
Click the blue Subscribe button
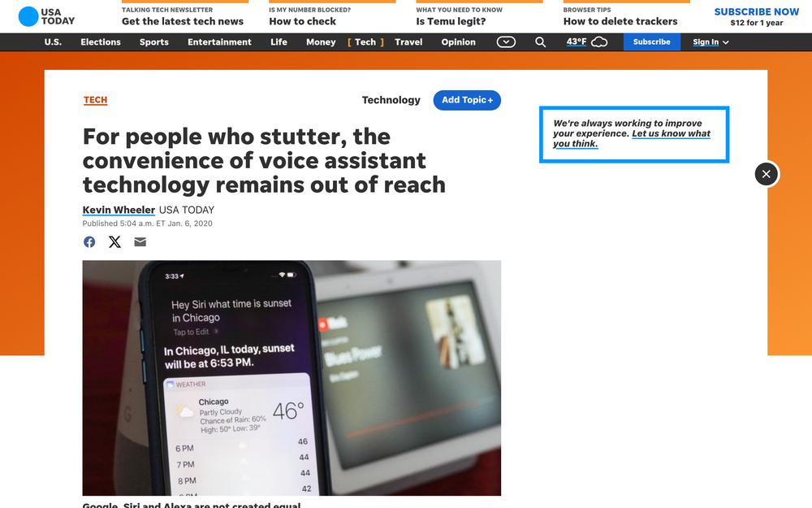pos(651,42)
